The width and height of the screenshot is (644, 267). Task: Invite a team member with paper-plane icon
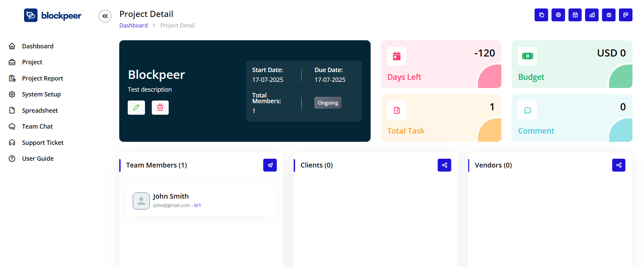pyautogui.click(x=270, y=165)
